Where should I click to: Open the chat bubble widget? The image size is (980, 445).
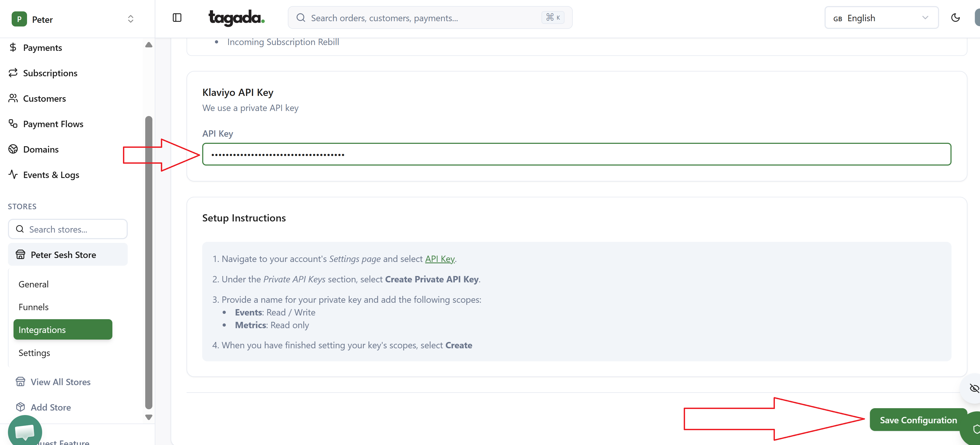(x=25, y=432)
